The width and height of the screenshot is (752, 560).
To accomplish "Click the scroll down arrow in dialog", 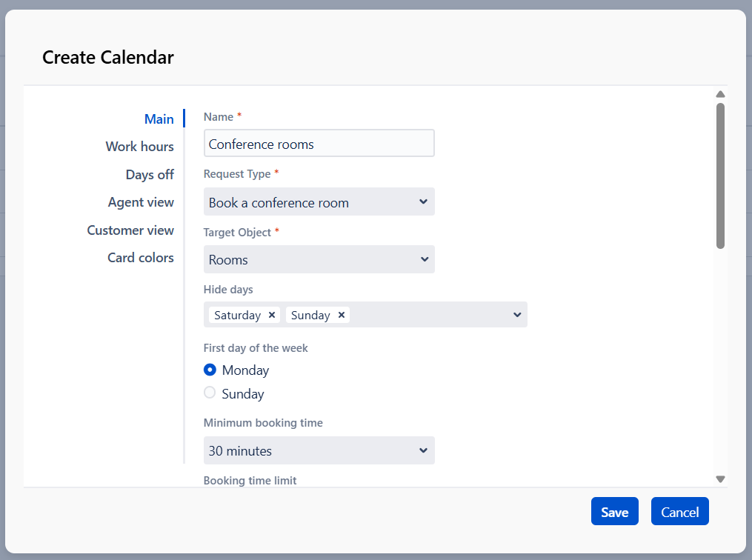I will pyautogui.click(x=720, y=479).
